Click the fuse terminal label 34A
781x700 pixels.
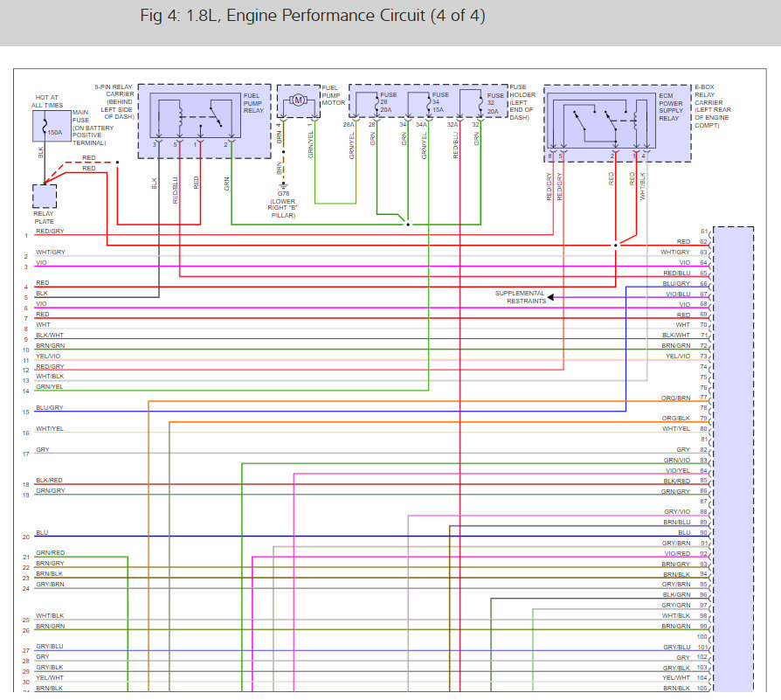(x=421, y=125)
